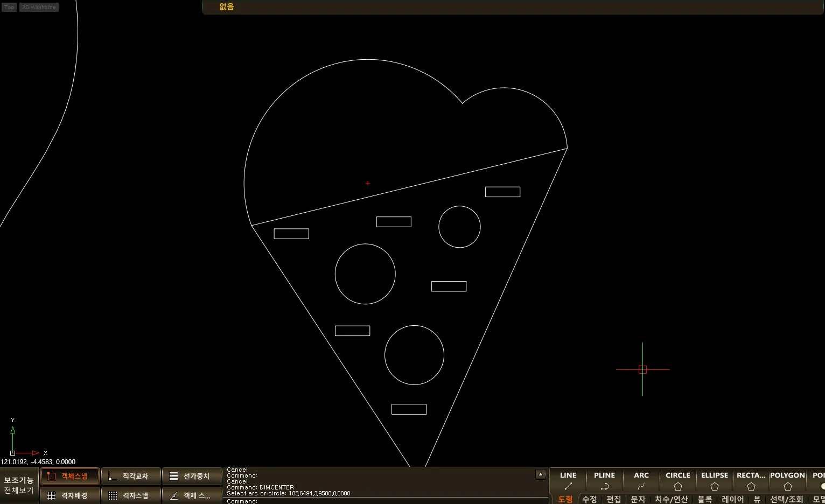
Task: Toggle 격자배경 grid background
Action: [70, 495]
